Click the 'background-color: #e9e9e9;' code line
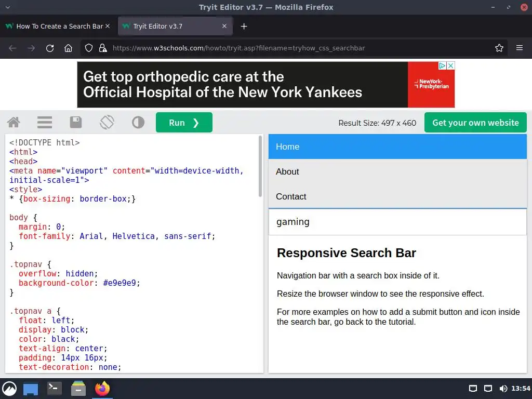This screenshot has height=399, width=532. [x=79, y=283]
